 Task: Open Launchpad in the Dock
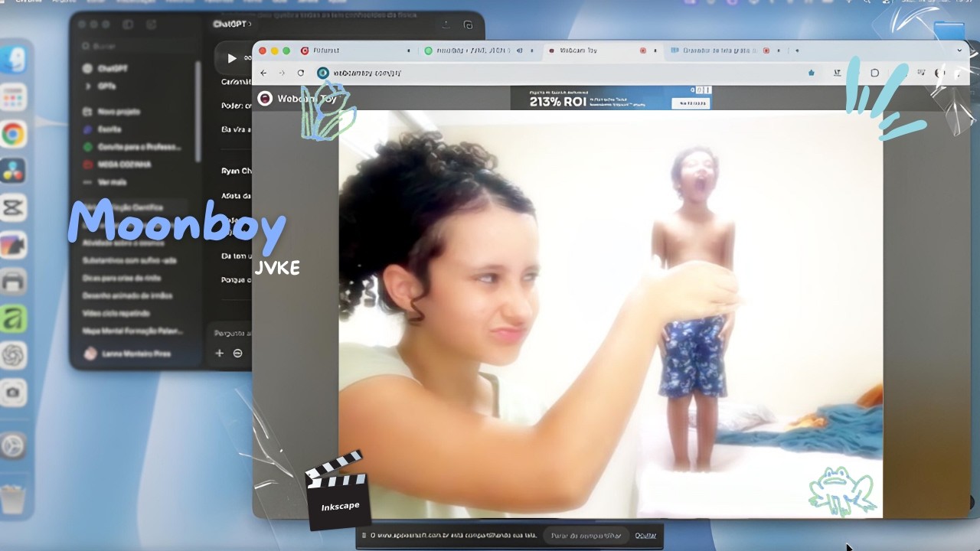(14, 97)
